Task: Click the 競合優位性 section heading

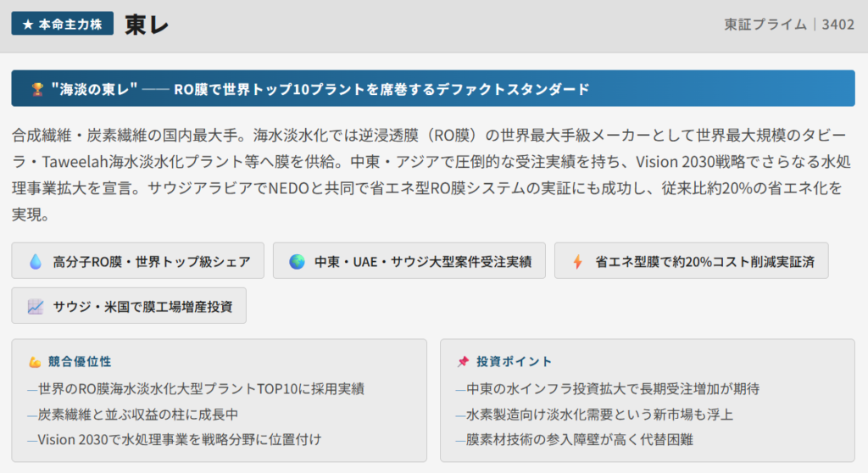Action: pos(80,362)
